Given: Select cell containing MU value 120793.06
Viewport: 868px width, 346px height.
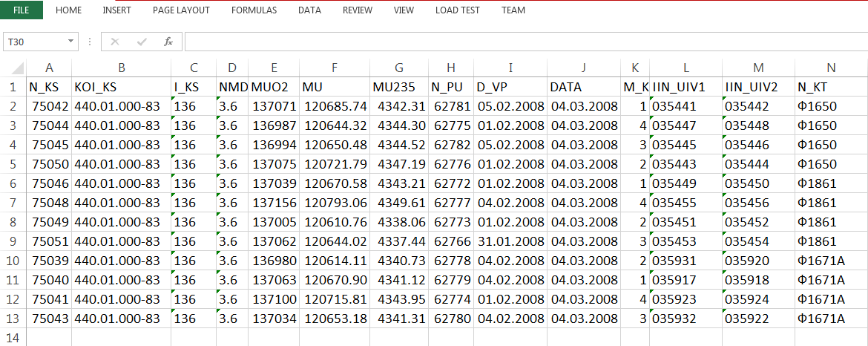Looking at the screenshot, I should click(335, 203).
